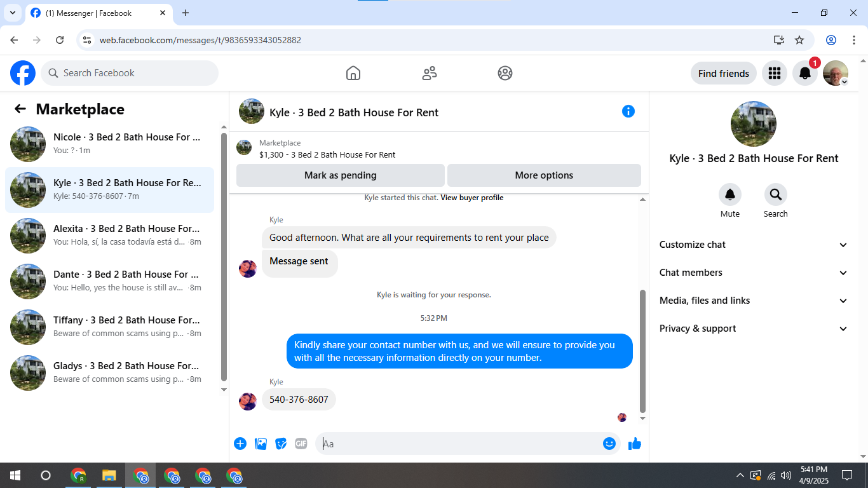Click the taskbar clock showing 5:41 PM
This screenshot has width=868, height=488.
(x=813, y=475)
